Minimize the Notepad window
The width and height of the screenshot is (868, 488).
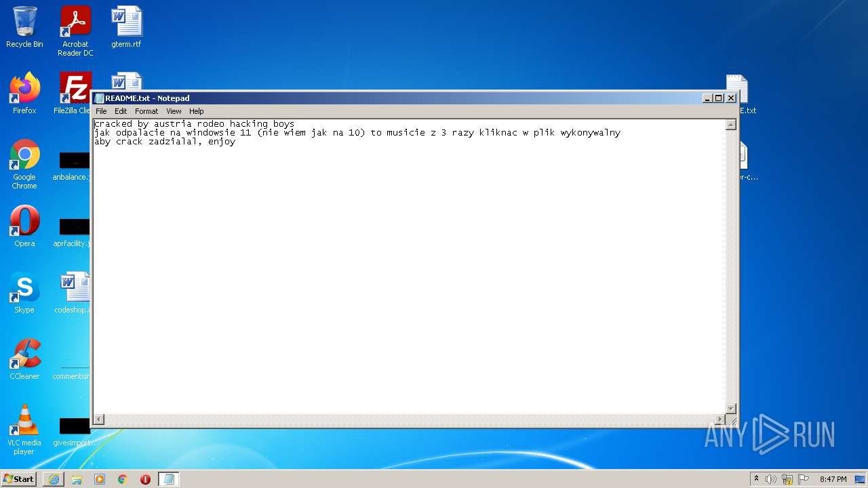[x=707, y=98]
